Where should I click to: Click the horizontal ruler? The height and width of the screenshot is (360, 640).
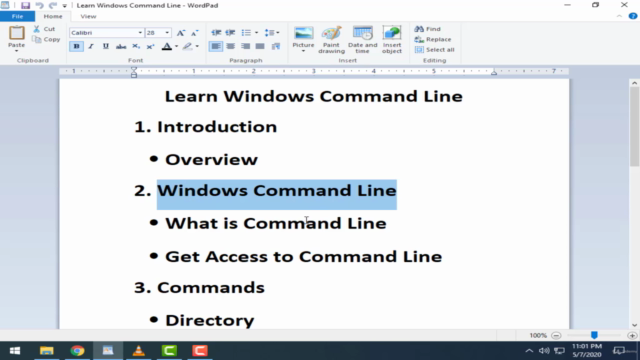[314, 71]
